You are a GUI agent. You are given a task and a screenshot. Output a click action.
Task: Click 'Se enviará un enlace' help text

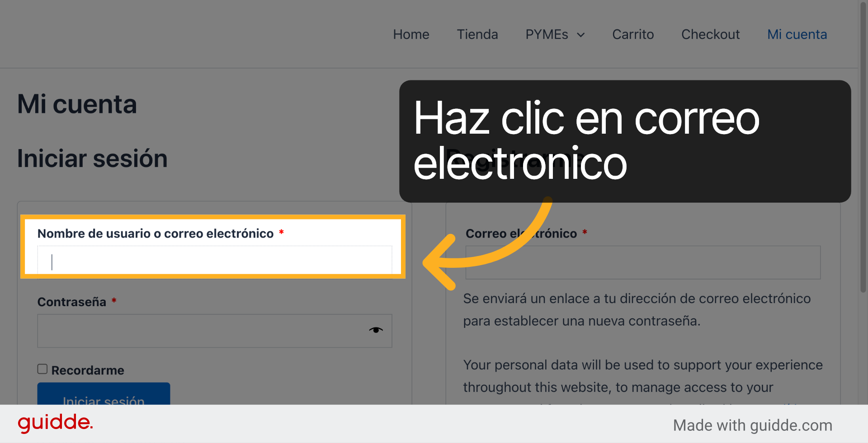(x=637, y=310)
